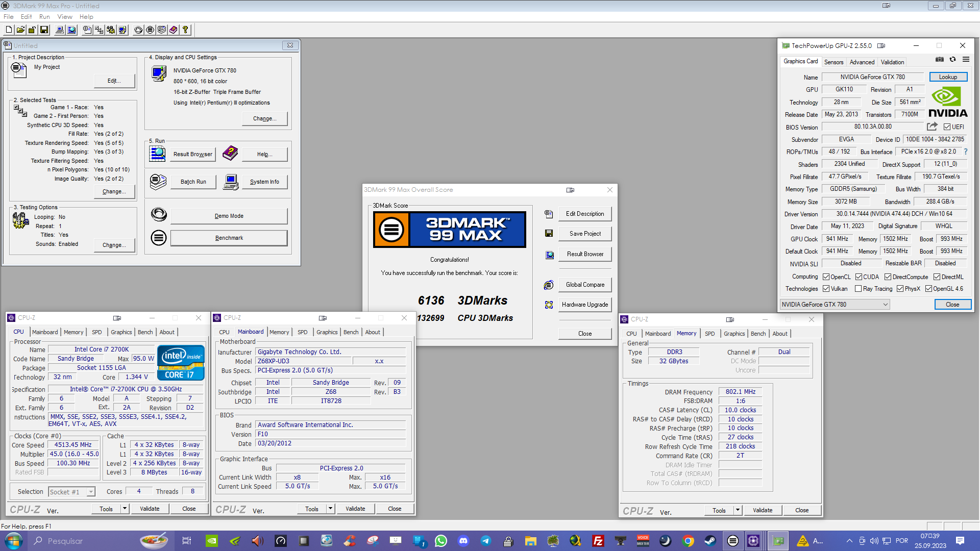Toggle the OpenGL 4.6 checkbox
Viewport: 980px width, 551px height.
point(928,289)
